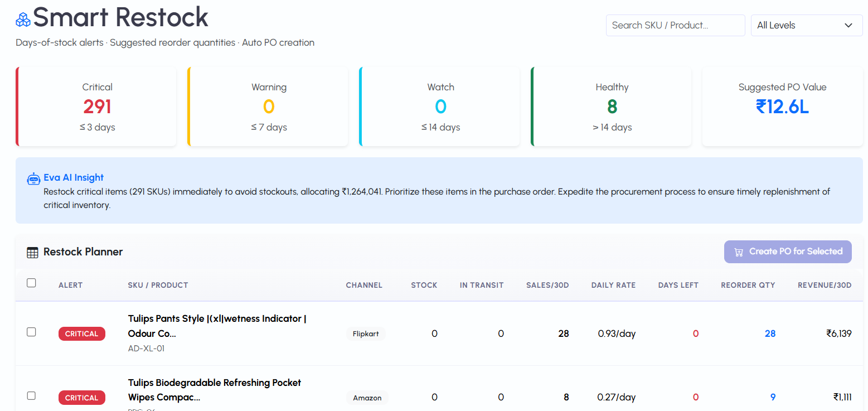868x411 pixels.
Task: Sort by SALES/30D column header
Action: click(547, 285)
